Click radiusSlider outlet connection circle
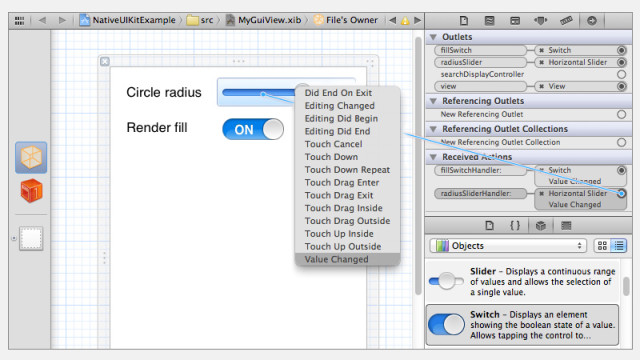The image size is (640, 360). click(621, 62)
